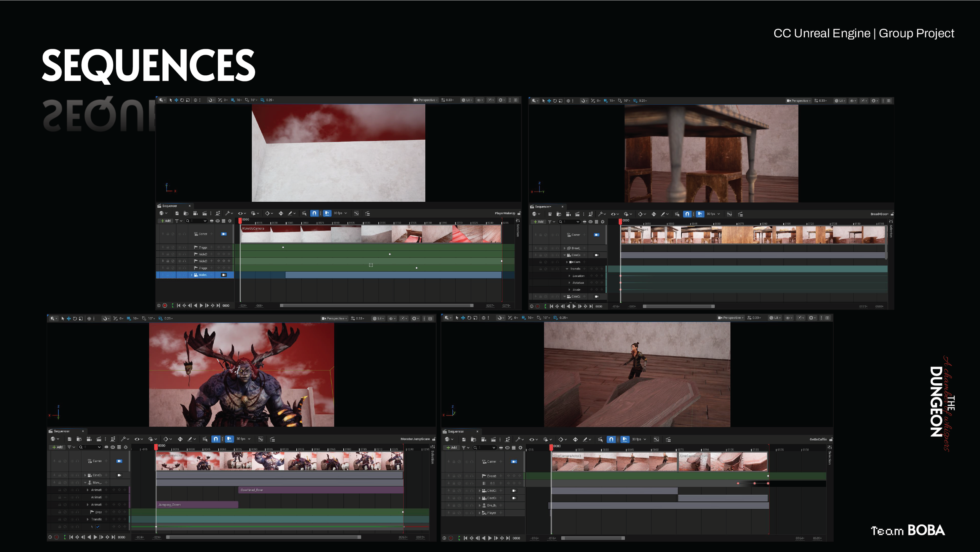Jump to end of GetInCoffin sequence
The height and width of the screenshot is (552, 980).
pos(508,538)
